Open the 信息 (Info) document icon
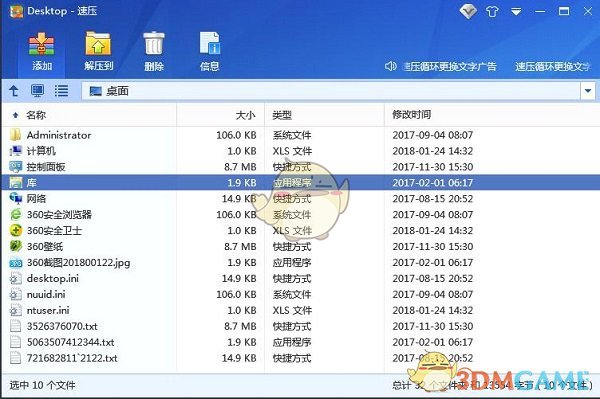Screen dimensions: 600x399 210,43
